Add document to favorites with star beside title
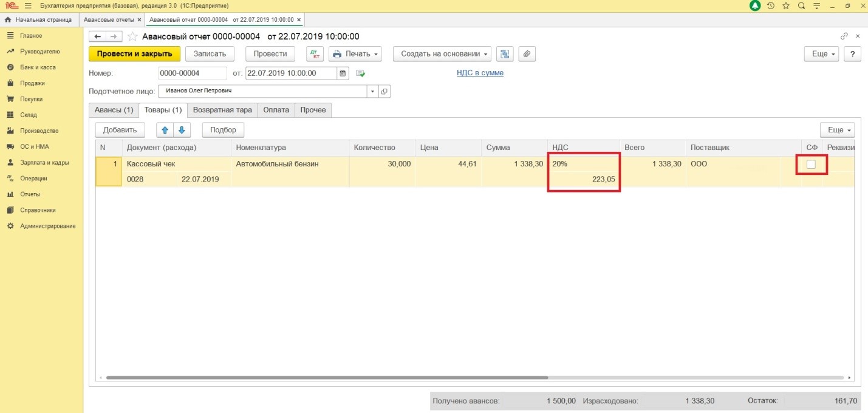This screenshot has width=868, height=413. [132, 36]
